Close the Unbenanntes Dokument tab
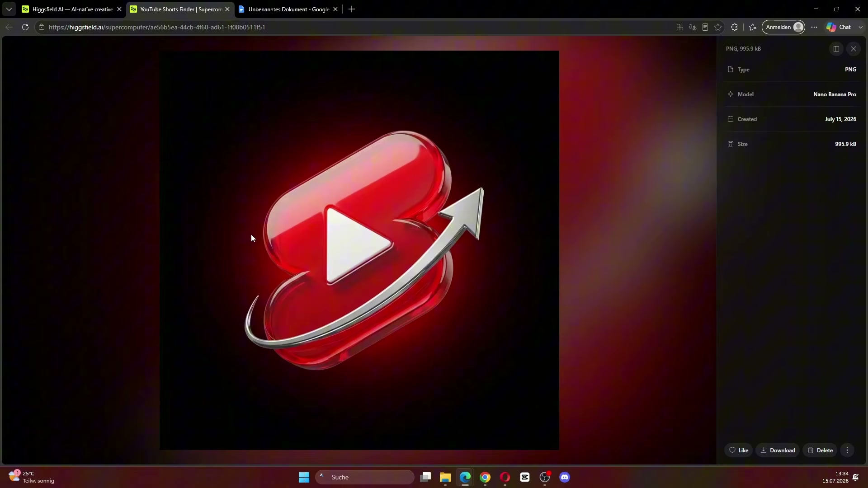This screenshot has width=868, height=488. click(335, 9)
